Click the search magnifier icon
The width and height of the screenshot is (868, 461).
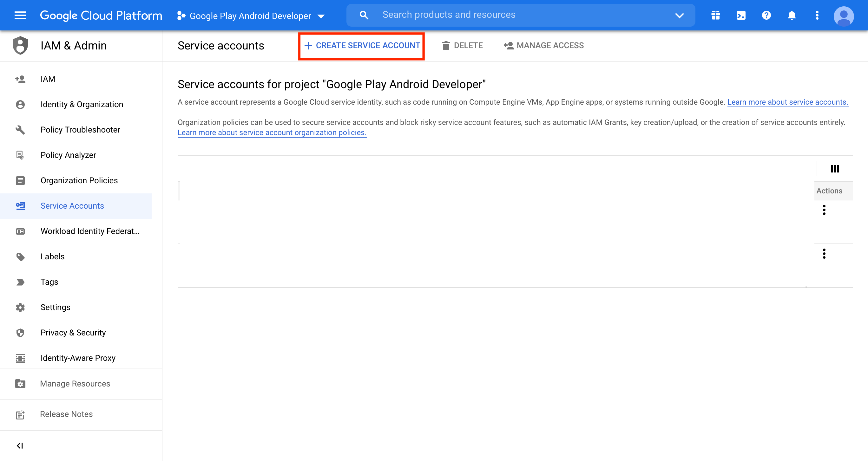click(x=364, y=15)
